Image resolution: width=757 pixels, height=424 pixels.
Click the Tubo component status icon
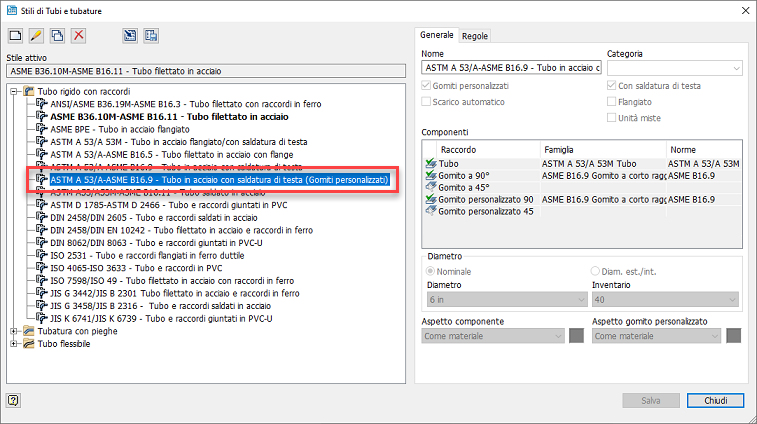pos(431,164)
